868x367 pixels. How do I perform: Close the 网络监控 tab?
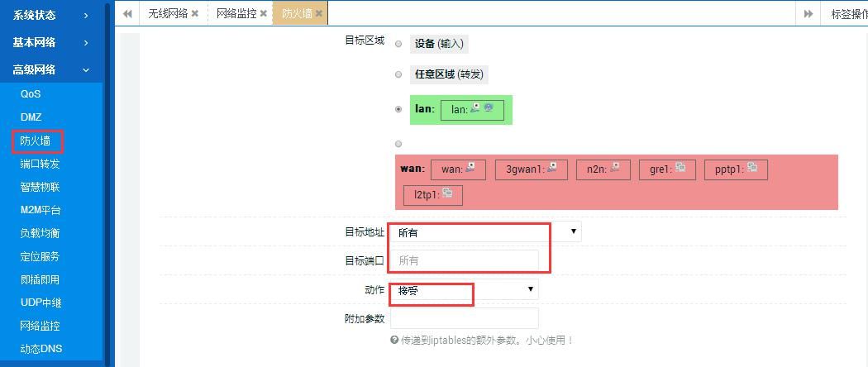coord(263,14)
